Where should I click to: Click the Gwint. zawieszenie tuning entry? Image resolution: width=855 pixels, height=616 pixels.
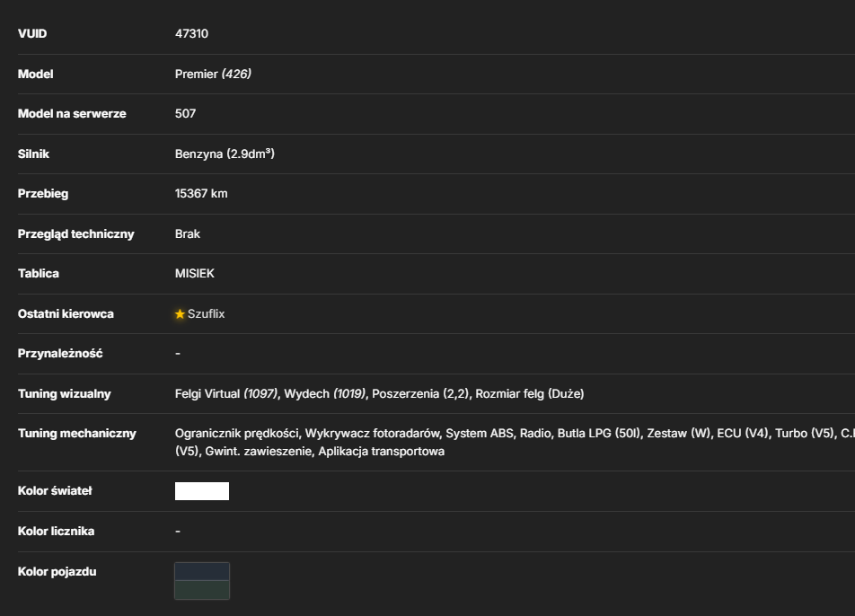click(259, 452)
